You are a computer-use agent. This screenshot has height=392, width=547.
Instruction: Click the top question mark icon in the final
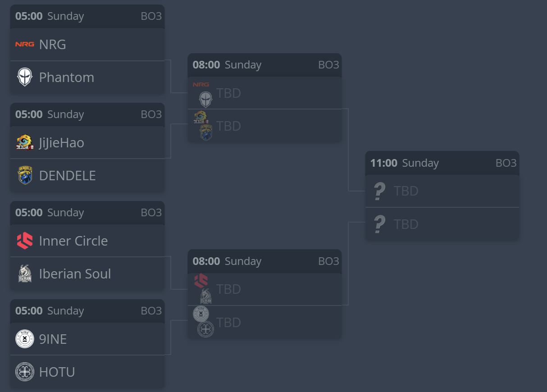(379, 191)
